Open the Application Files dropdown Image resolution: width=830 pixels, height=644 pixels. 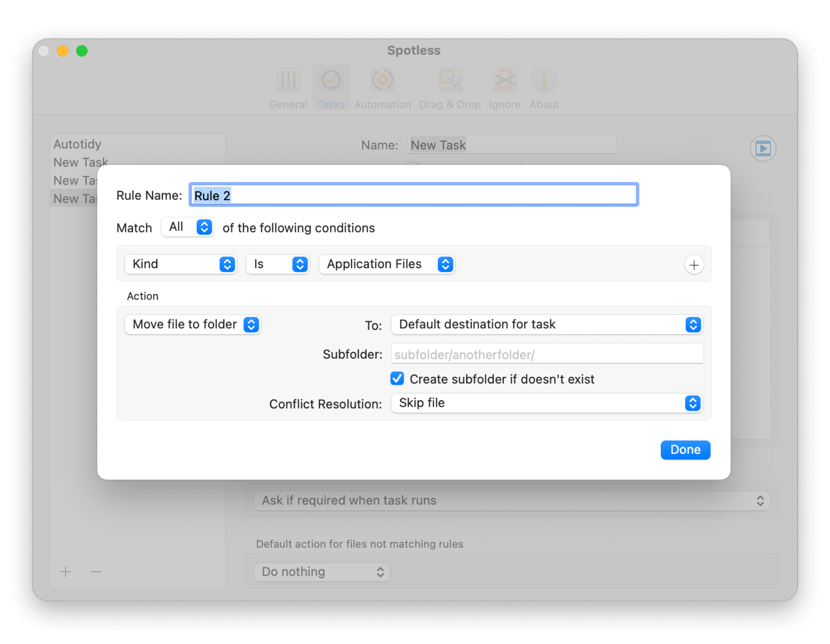click(387, 264)
